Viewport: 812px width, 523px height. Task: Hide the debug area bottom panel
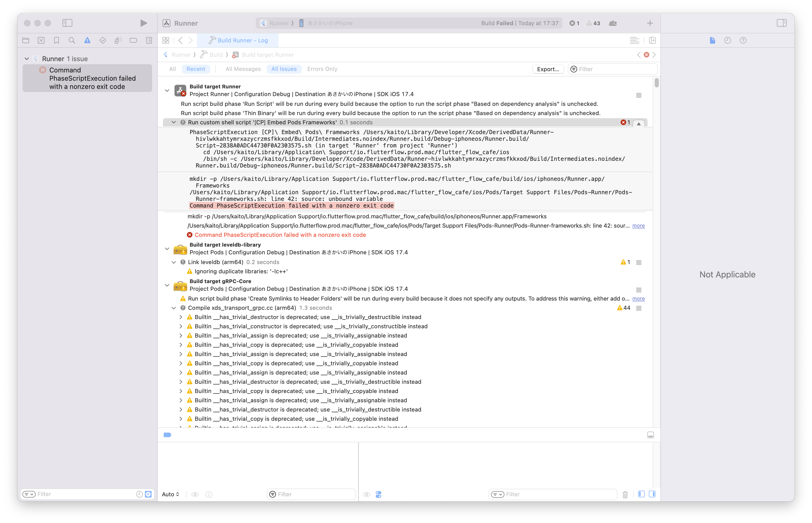coord(650,435)
